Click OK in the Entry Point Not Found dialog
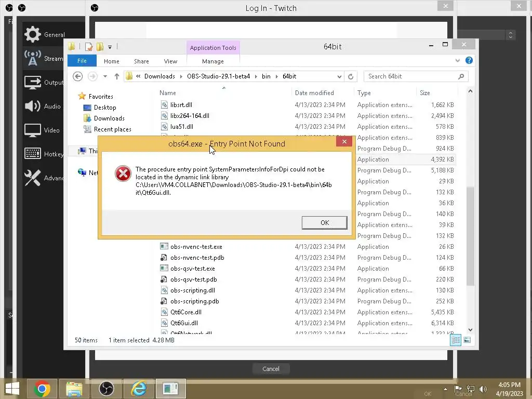Screen dimensions: 532x399 pyautogui.click(x=324, y=222)
